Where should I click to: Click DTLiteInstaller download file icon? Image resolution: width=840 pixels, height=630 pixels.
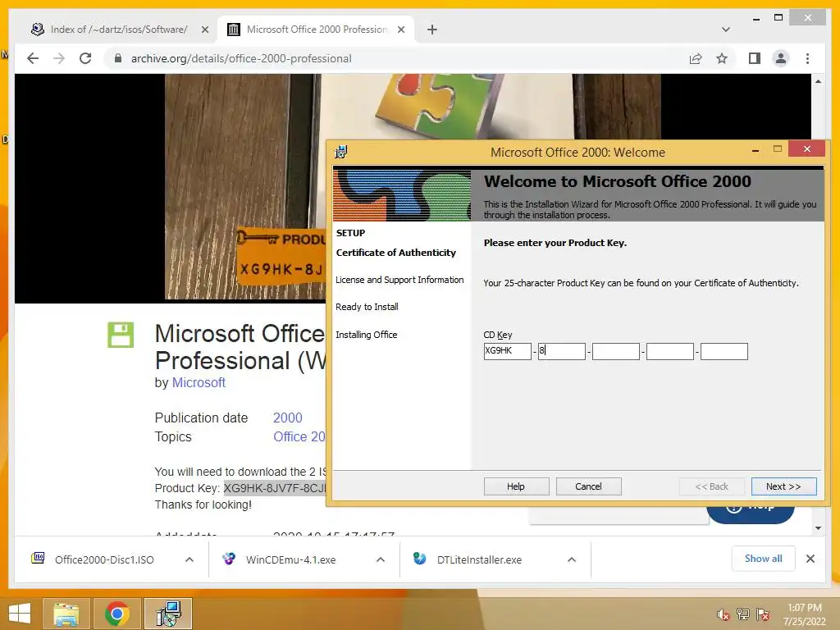[419, 559]
